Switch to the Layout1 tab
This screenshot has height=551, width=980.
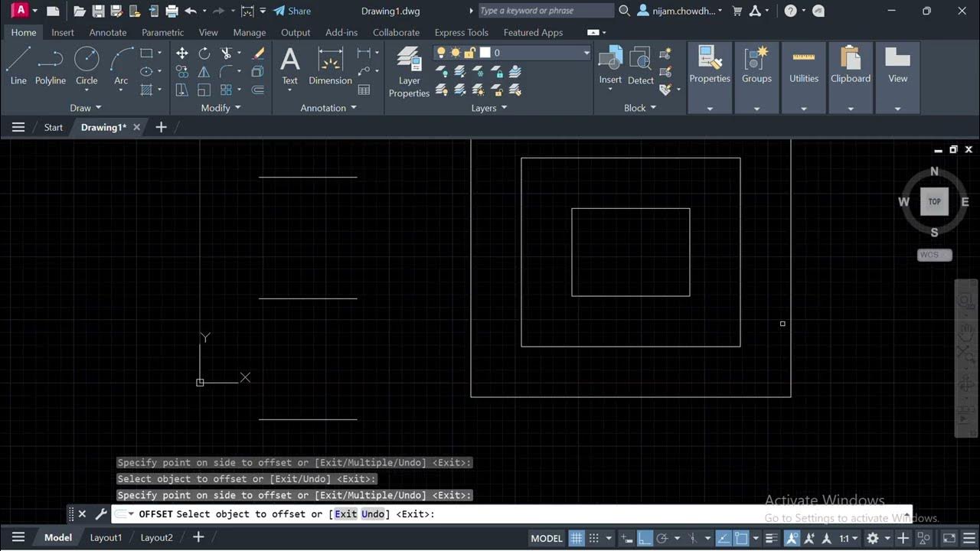106,537
